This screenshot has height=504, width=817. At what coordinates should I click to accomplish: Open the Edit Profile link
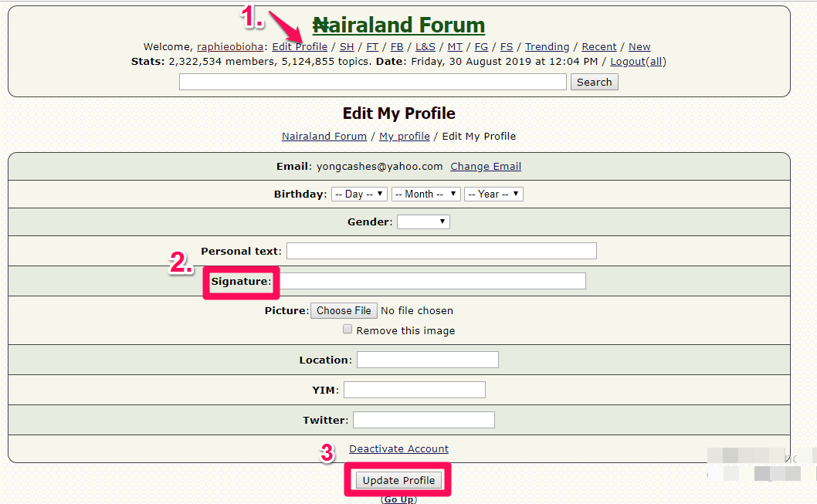[300, 47]
